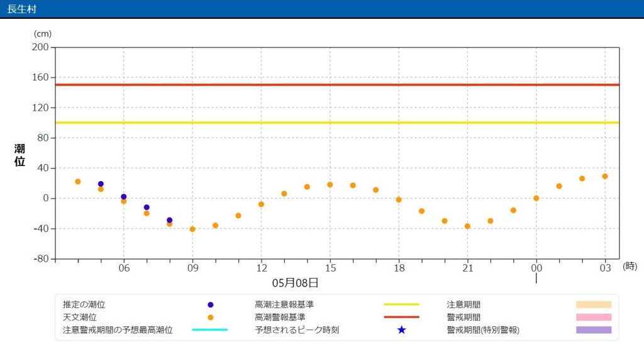Select the purple 警戒期間(特別警報) color swatch
This screenshot has height=349, width=644.
pos(594,330)
